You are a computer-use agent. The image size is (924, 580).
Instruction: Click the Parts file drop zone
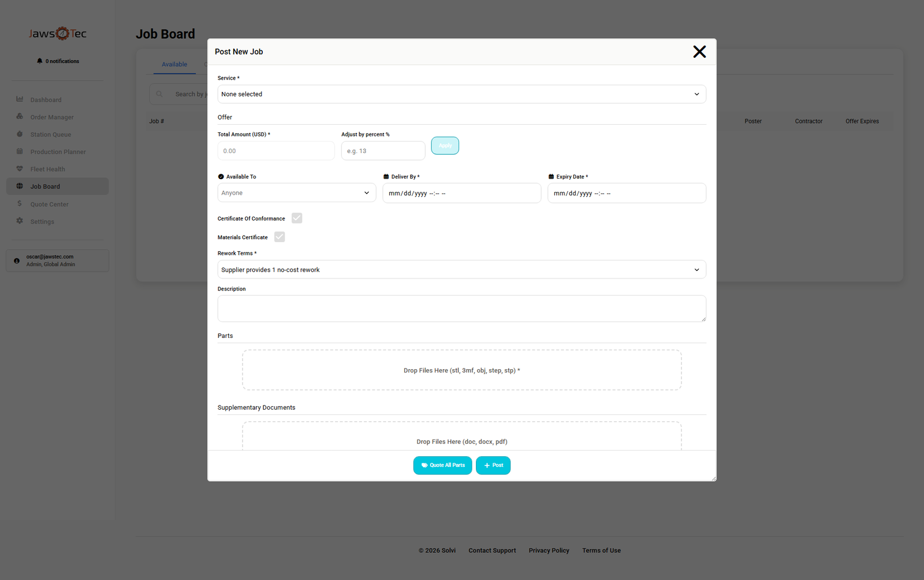tap(462, 370)
